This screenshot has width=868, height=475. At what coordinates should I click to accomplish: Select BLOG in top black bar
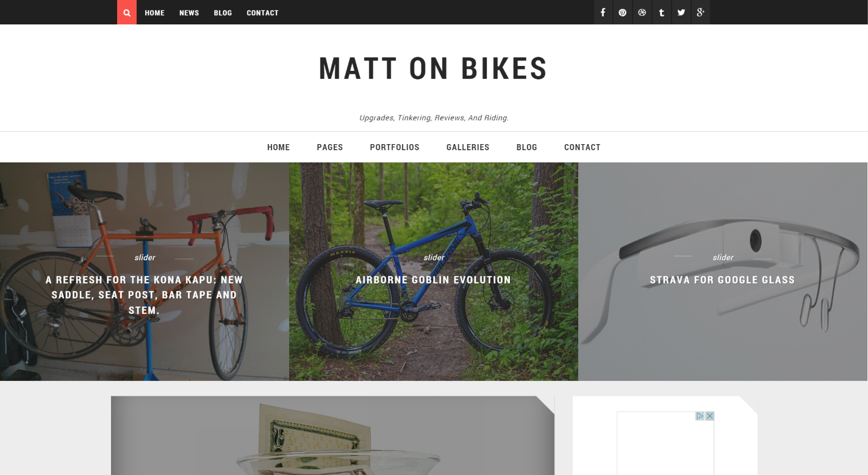223,13
